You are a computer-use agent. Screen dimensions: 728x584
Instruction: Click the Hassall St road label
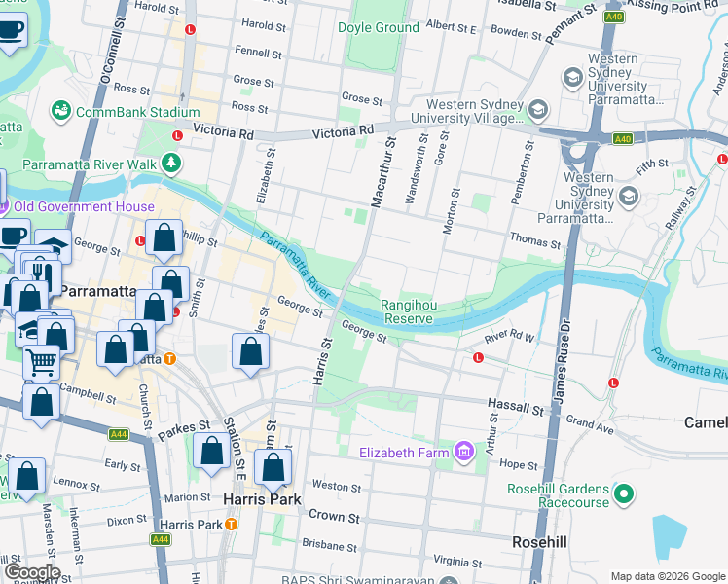pyautogui.click(x=516, y=407)
